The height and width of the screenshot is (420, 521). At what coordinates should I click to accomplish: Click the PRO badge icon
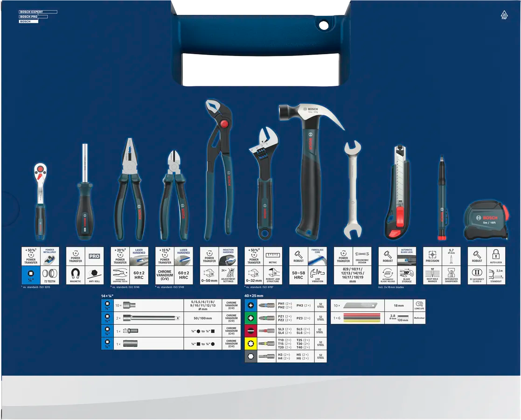click(94, 256)
